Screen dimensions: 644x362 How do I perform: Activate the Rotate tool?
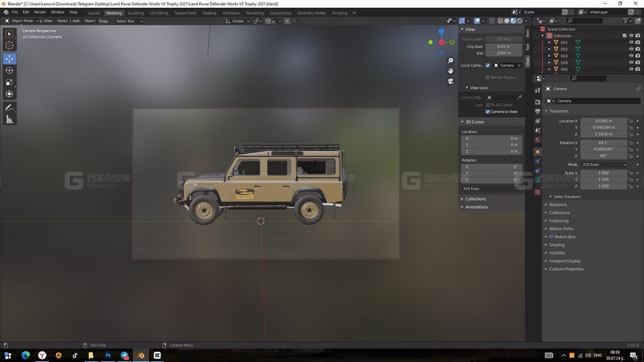coord(9,71)
